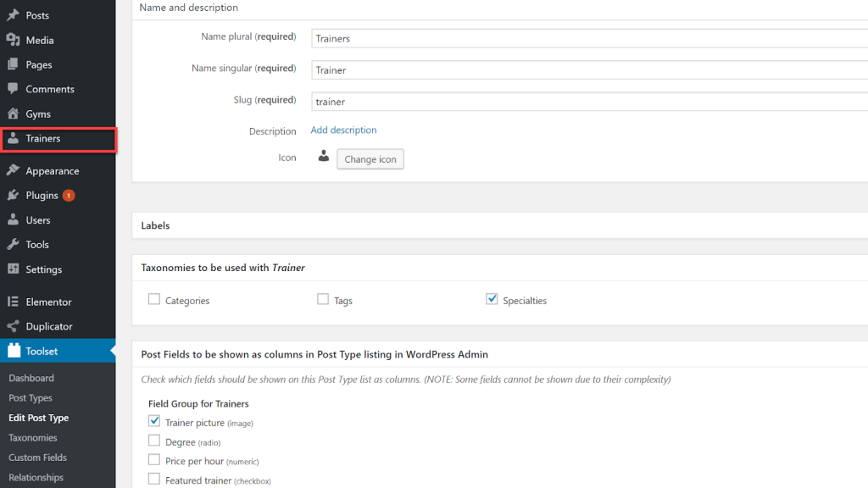Click into the Slug text field
The width and height of the screenshot is (868, 488).
click(585, 102)
